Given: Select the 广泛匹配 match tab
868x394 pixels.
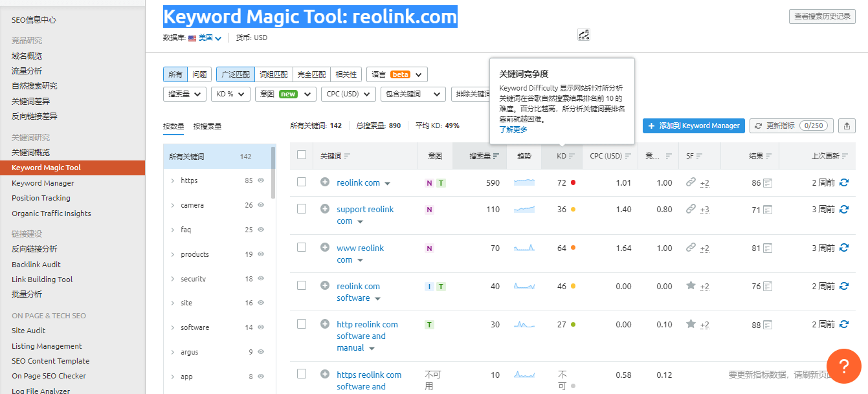Looking at the screenshot, I should (x=235, y=74).
